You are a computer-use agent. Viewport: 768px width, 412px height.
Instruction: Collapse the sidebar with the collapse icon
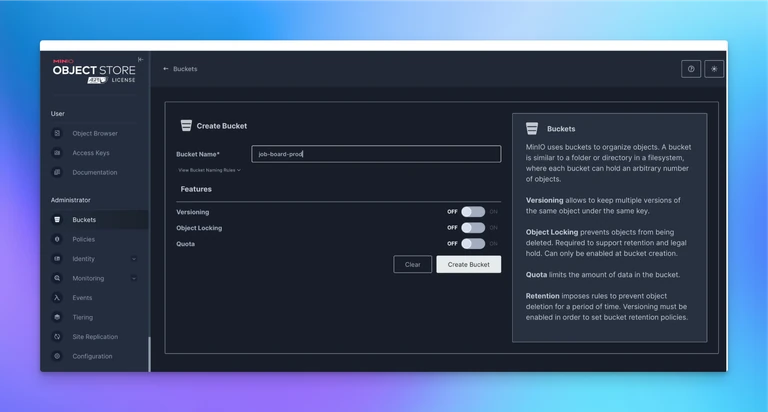[x=141, y=59]
